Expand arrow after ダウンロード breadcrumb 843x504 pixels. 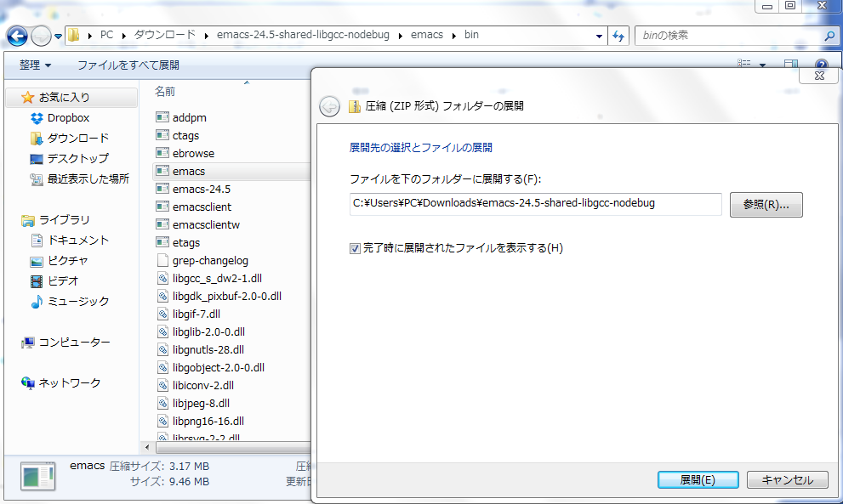[206, 36]
